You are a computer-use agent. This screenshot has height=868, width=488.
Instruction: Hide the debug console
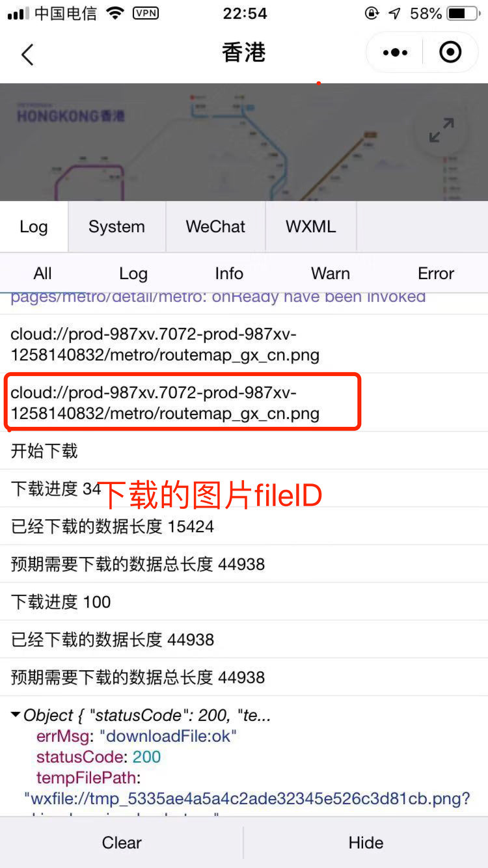366,843
